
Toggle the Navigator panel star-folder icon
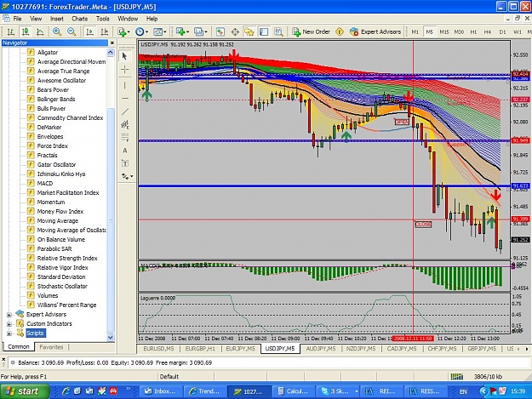tap(249, 31)
